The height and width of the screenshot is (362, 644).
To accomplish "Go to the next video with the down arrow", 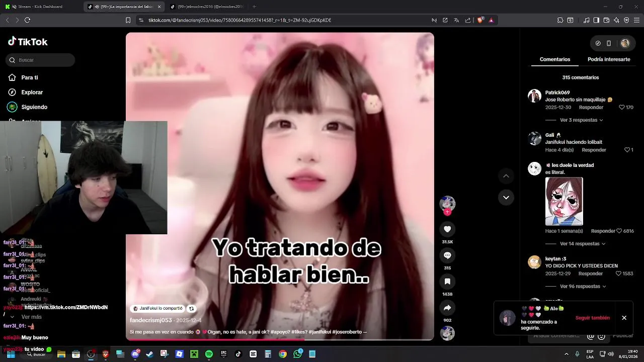I will coord(506,198).
